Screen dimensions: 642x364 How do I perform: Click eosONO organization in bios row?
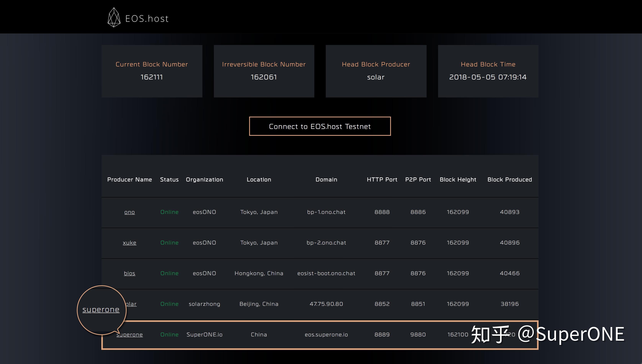205,273
